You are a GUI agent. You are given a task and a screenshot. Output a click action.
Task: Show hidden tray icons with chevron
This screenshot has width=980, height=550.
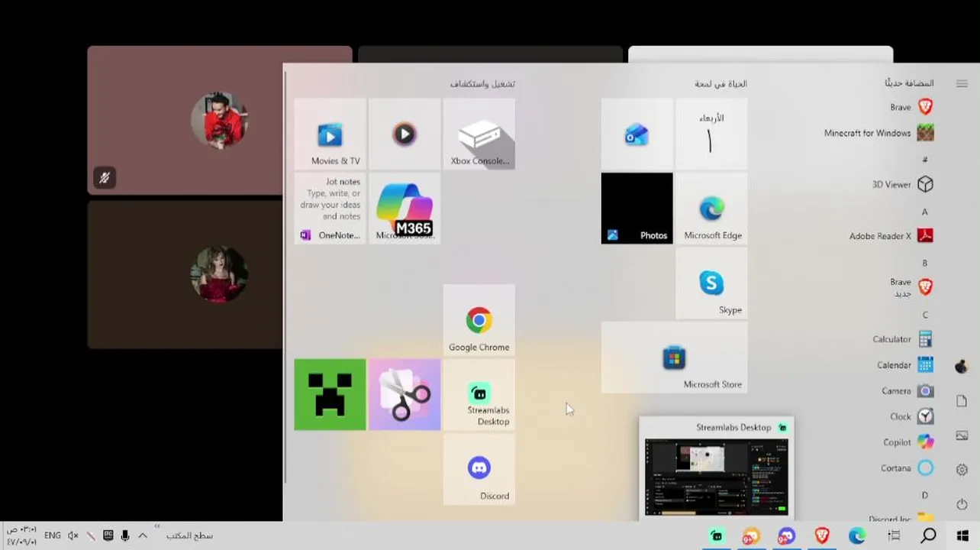143,535
